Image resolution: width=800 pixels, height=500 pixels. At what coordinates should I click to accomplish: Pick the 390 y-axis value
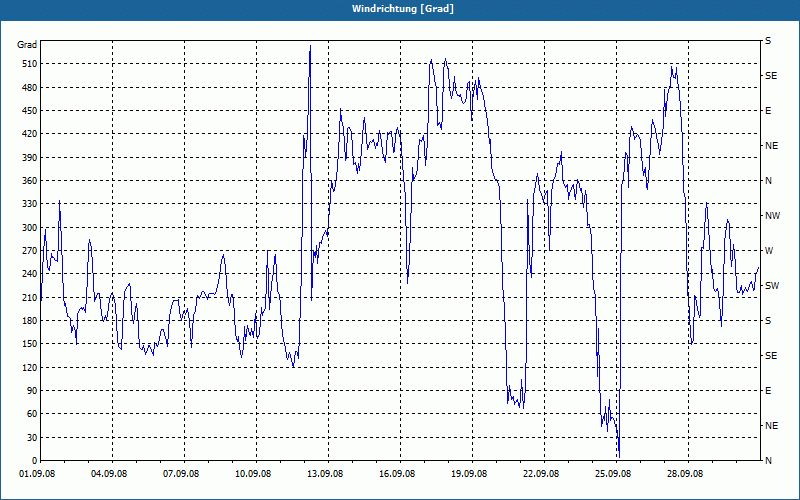[30, 158]
